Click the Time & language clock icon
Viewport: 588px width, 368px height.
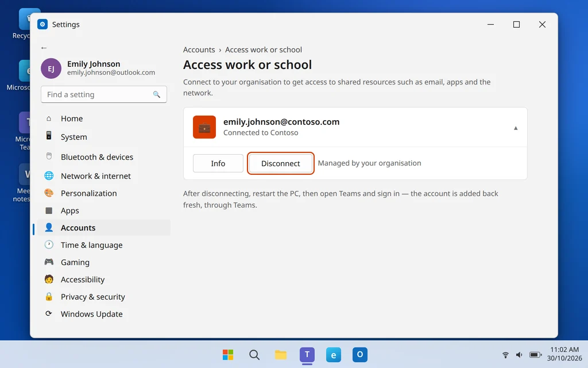coord(49,244)
